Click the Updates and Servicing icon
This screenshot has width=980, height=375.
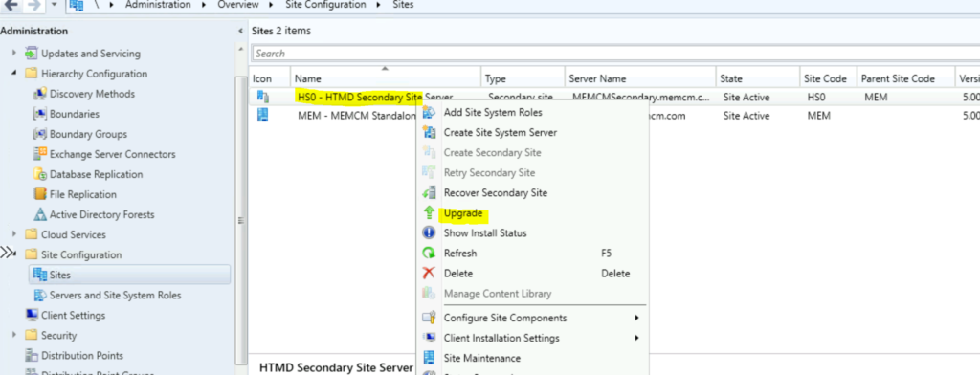32,54
